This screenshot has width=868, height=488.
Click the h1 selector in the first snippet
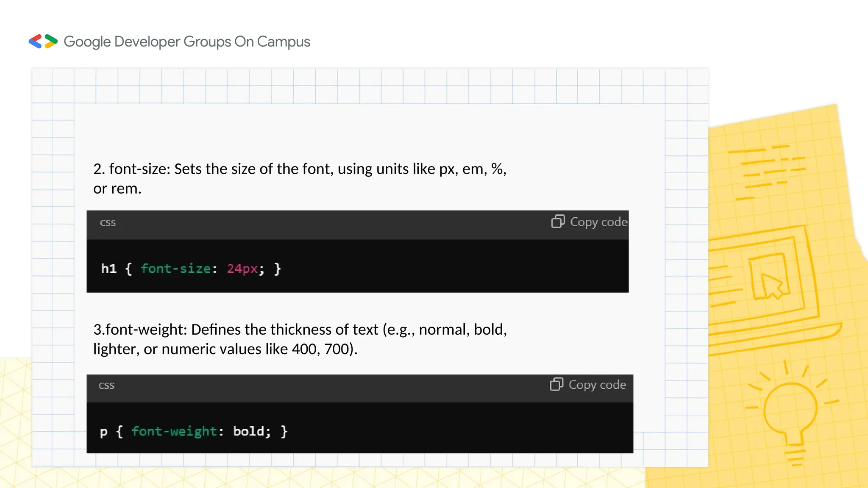point(109,269)
